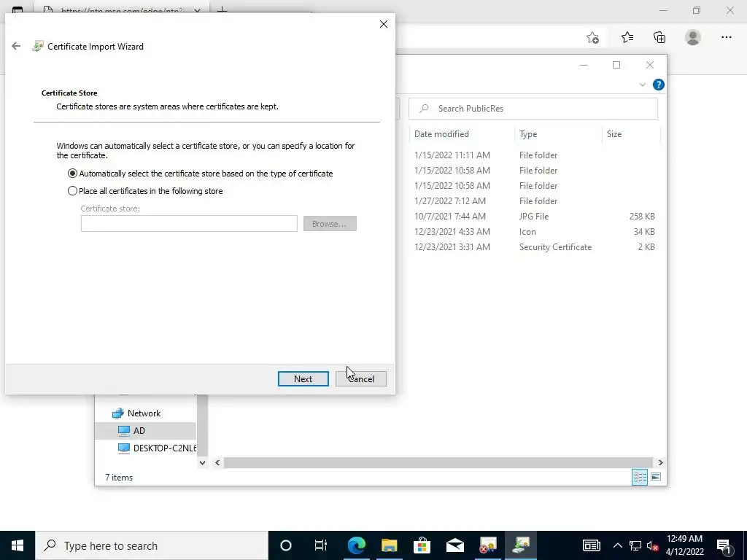Show hidden system tray icons
This screenshot has height=560, width=747.
[x=617, y=545]
